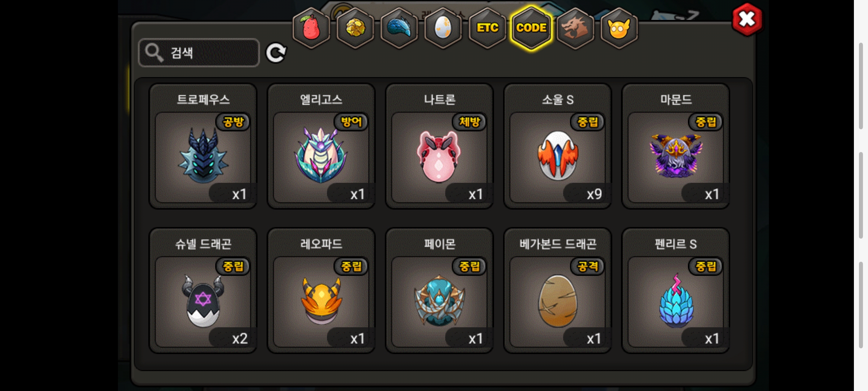The height and width of the screenshot is (391, 868).
Task: Open the blue dragon head category
Action: click(399, 28)
